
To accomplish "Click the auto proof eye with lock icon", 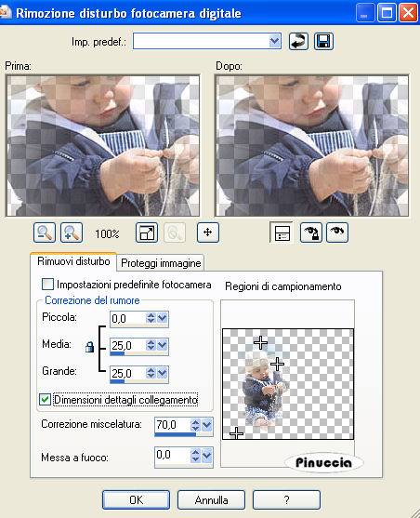I will click(x=311, y=232).
